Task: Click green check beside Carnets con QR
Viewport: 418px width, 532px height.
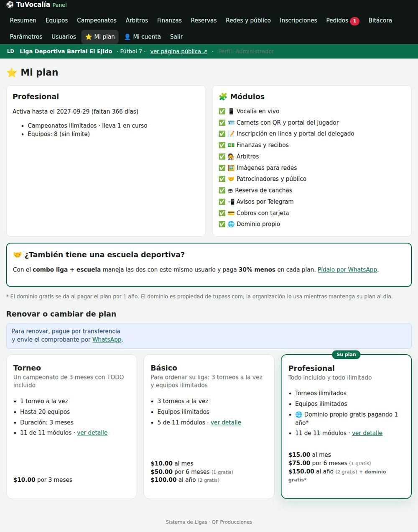Action: pyautogui.click(x=222, y=123)
